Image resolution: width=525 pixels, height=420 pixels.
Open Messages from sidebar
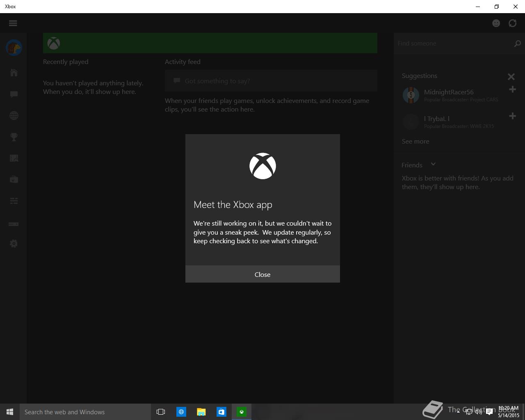14,94
